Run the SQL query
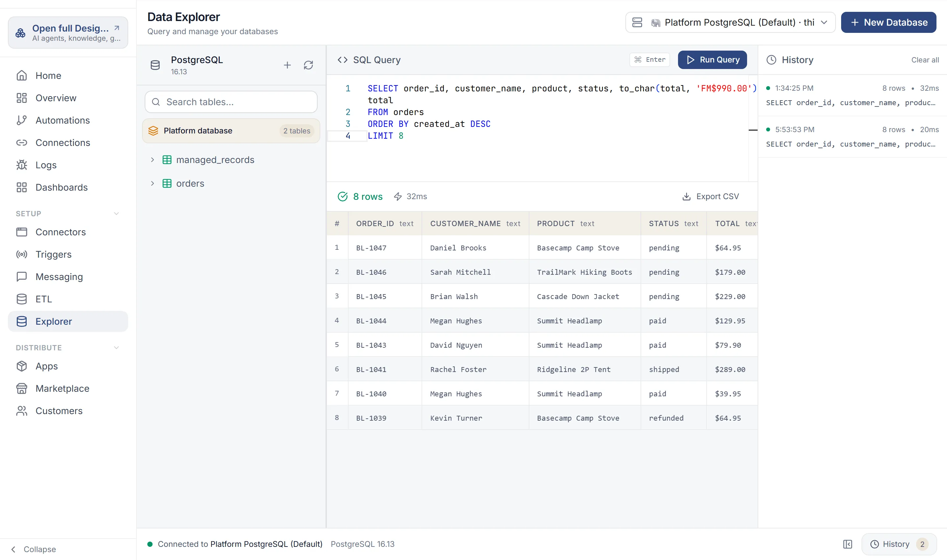This screenshot has height=560, width=947. (x=712, y=59)
